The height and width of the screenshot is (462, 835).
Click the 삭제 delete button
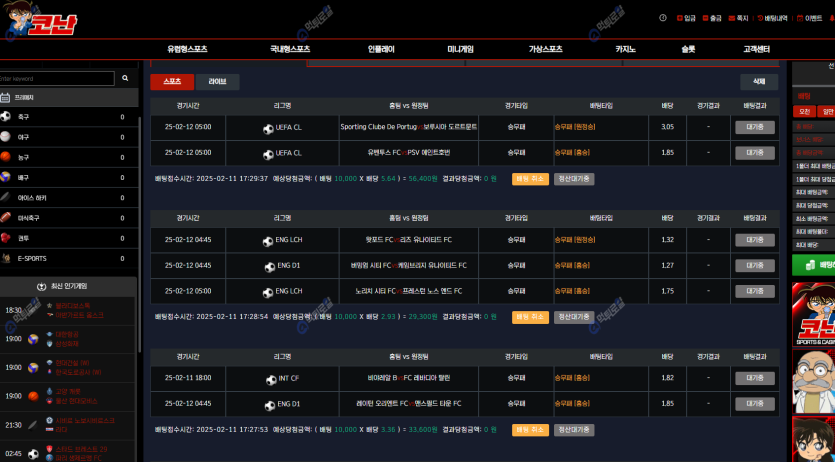(758, 82)
